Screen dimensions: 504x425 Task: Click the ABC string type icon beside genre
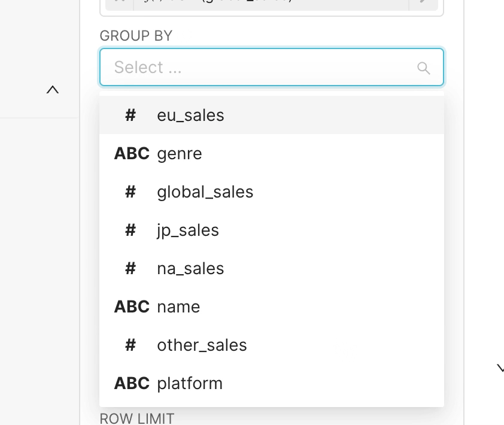tap(132, 153)
